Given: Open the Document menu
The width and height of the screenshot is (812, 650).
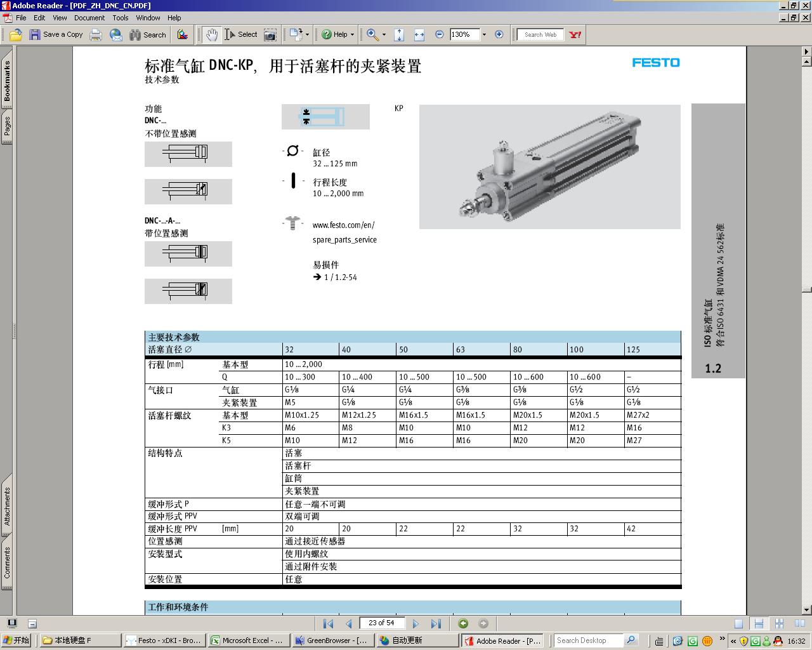Looking at the screenshot, I should click(89, 18).
